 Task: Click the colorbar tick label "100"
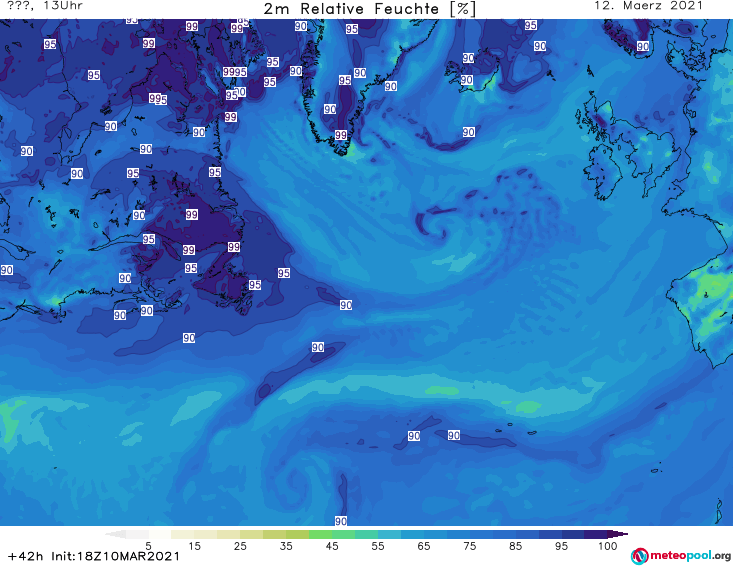(x=608, y=546)
